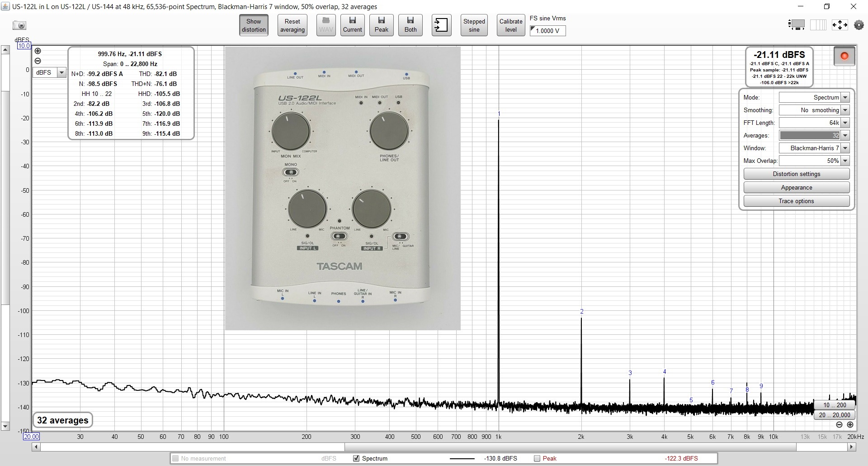Click Reset averaging button

pos(292,25)
